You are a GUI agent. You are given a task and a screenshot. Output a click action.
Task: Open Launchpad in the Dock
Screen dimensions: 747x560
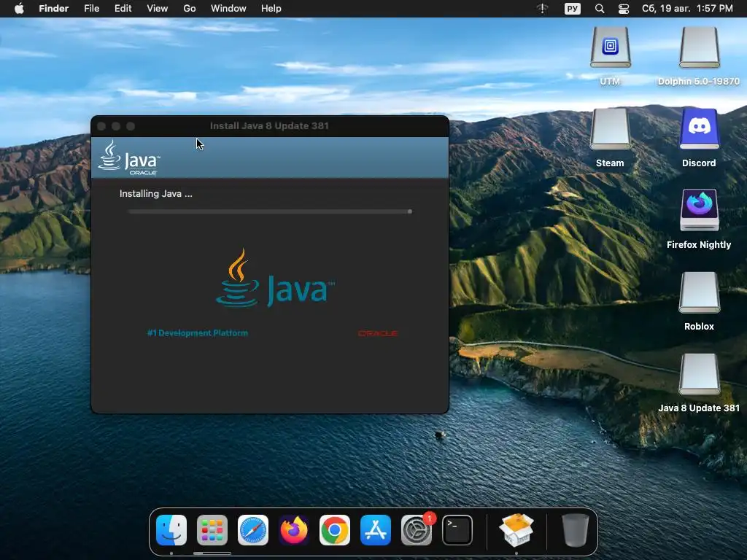pos(212,529)
